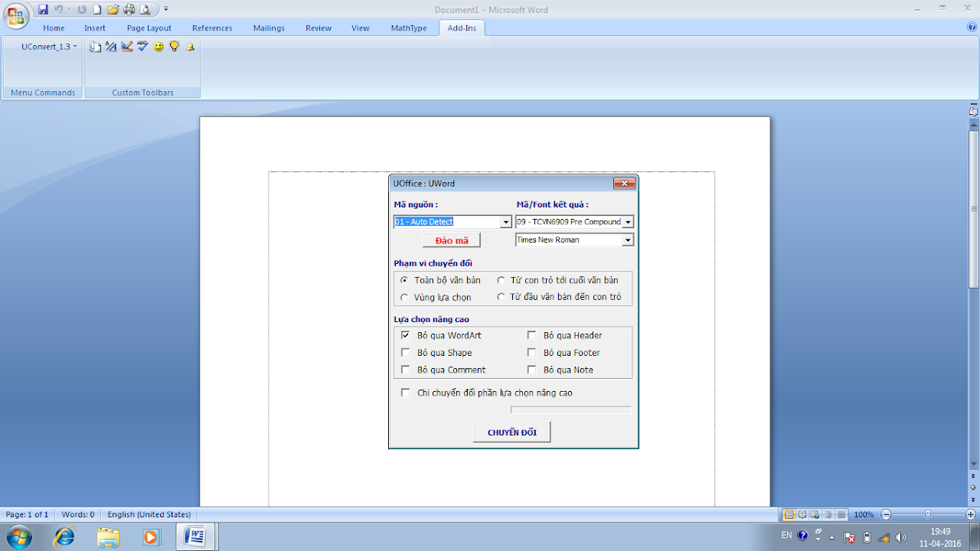Screen dimensions: 980x551
Task: Uncheck the 'Bỏ qua WordArt' checkbox
Action: [x=405, y=335]
